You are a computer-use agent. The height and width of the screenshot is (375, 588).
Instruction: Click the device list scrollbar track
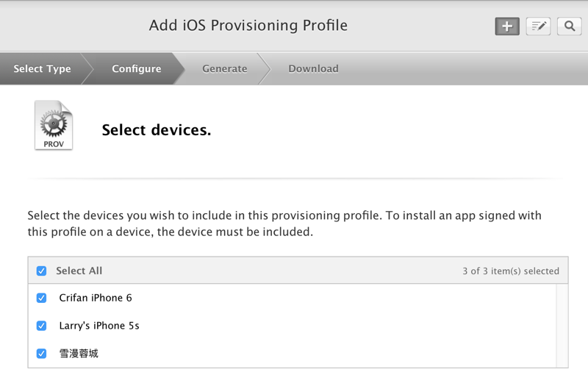(562, 326)
